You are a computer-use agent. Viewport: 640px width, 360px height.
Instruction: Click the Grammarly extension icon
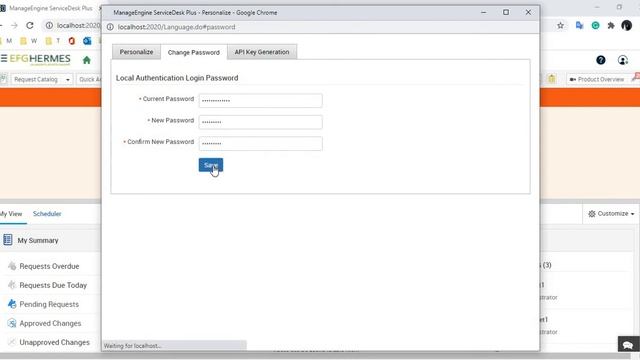click(596, 25)
